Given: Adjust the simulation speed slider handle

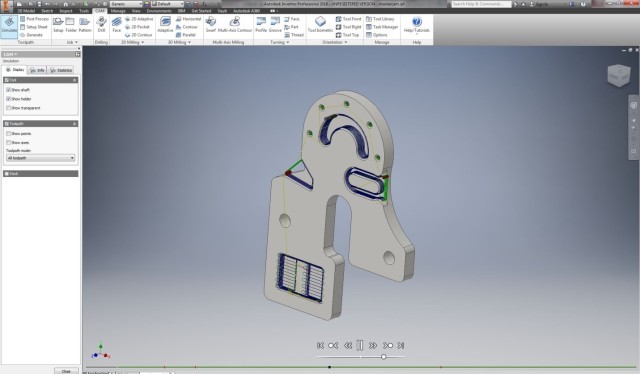Looking at the screenshot, I should coord(384,357).
